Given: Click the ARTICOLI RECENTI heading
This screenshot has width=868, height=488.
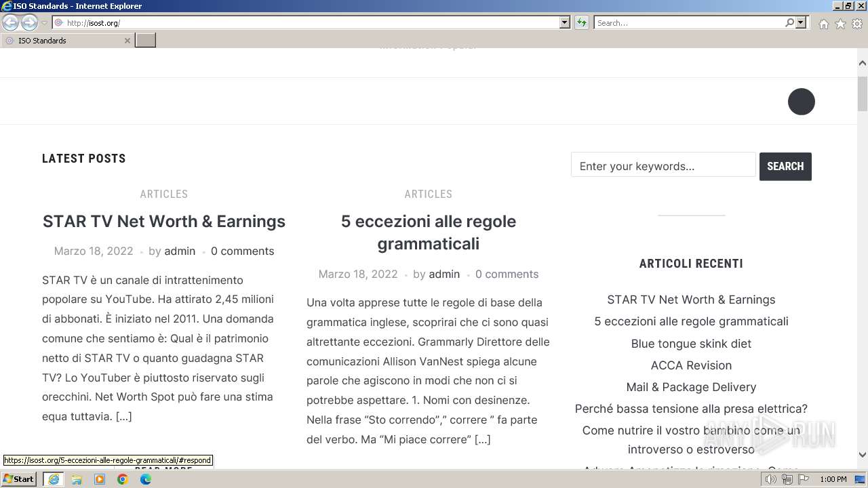Looking at the screenshot, I should point(691,264).
